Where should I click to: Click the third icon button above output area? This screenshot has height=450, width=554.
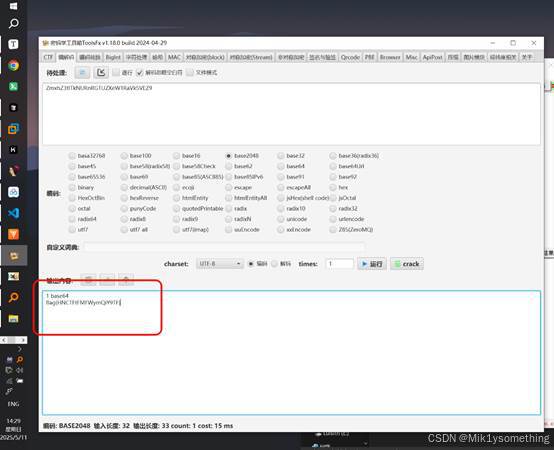126,280
